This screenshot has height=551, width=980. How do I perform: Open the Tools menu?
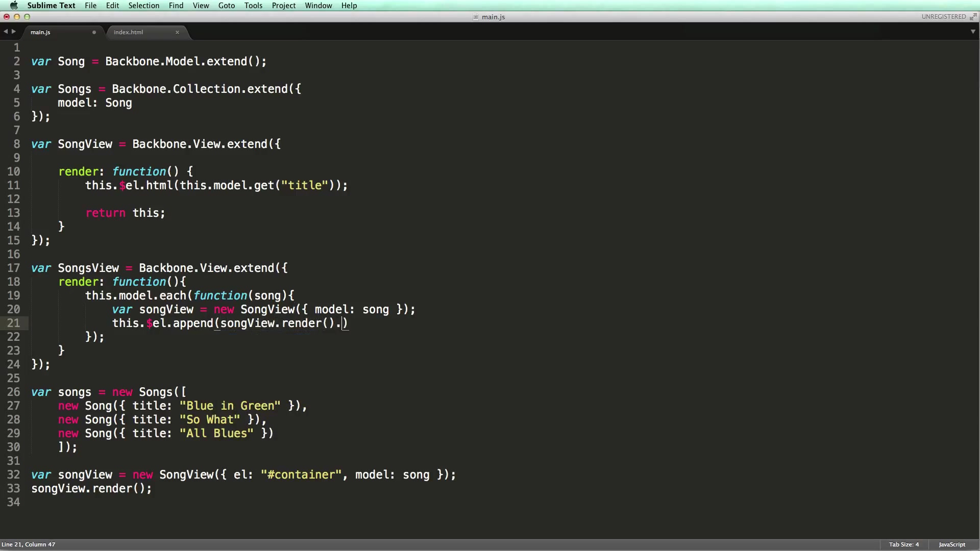[x=253, y=6]
